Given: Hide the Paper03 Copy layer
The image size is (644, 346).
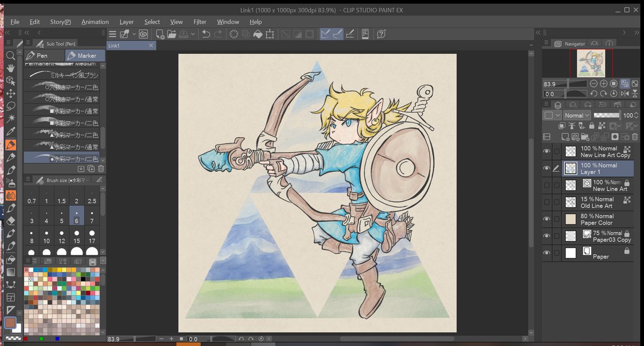Looking at the screenshot, I should point(547,236).
